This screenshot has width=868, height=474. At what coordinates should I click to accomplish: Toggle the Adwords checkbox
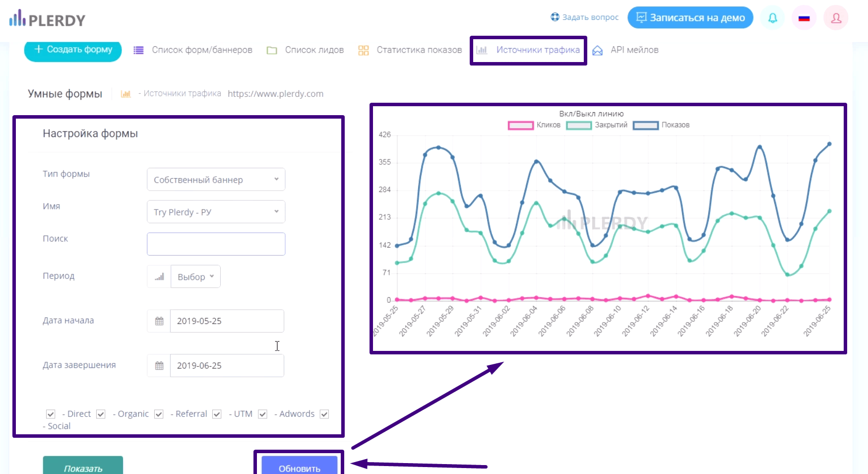pyautogui.click(x=263, y=414)
